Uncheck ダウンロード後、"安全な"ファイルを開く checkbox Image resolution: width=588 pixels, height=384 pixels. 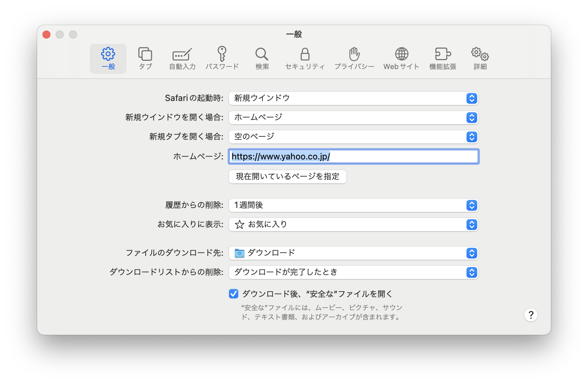coord(234,294)
